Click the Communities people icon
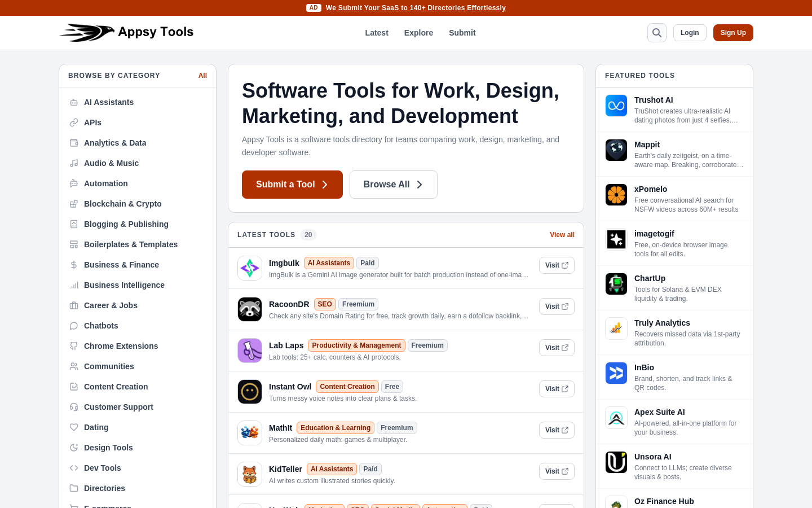Viewport: 812px width, 508px height. pyautogui.click(x=74, y=366)
